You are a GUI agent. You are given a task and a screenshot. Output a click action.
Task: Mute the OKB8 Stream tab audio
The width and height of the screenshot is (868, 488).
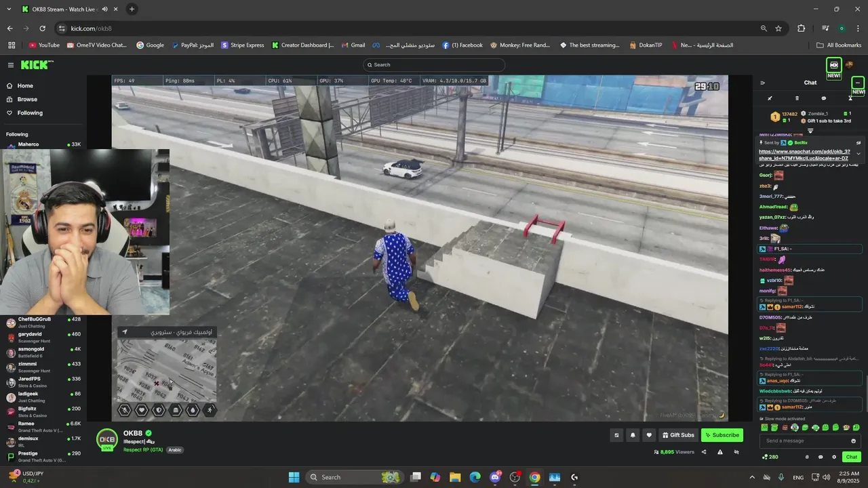point(104,9)
